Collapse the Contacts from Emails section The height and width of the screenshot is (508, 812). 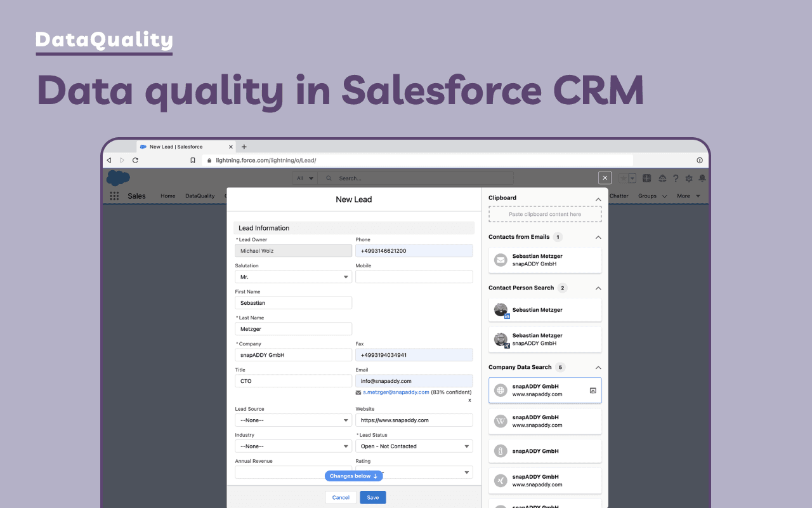(x=598, y=237)
